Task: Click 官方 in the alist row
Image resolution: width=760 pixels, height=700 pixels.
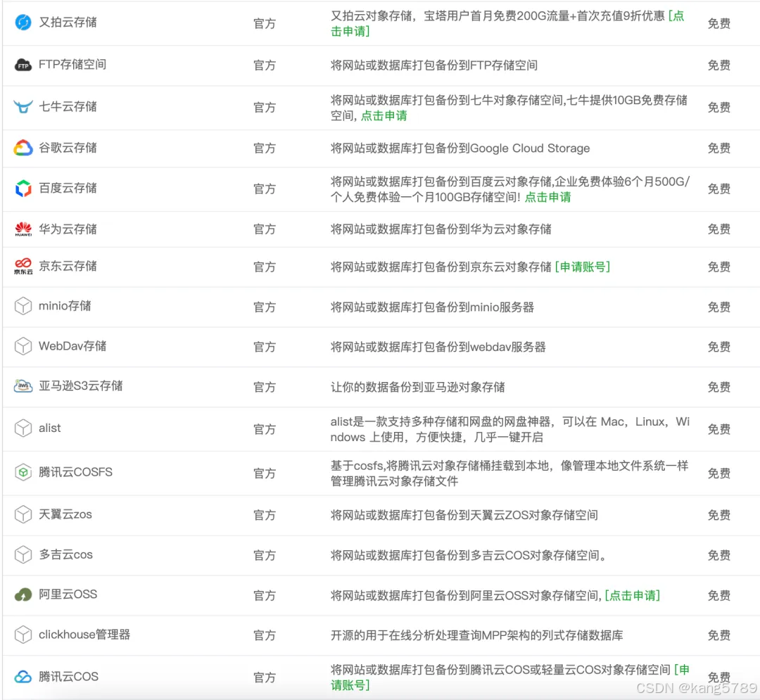Action: tap(265, 429)
